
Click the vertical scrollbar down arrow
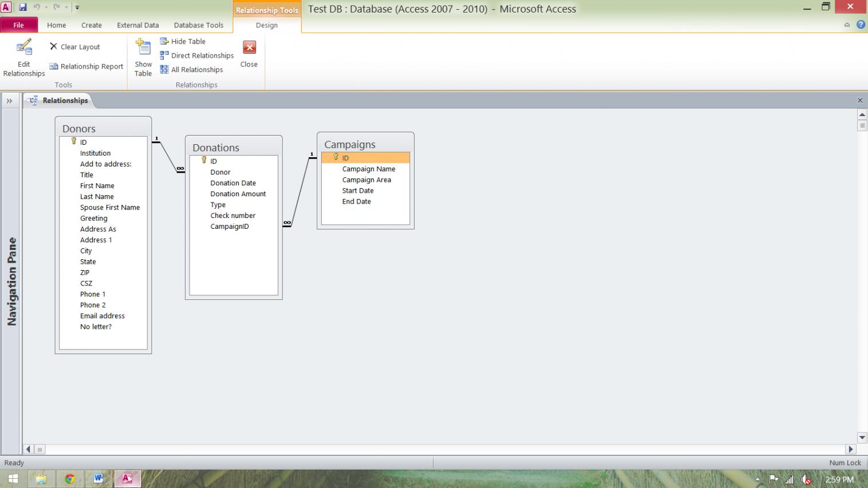pyautogui.click(x=862, y=438)
